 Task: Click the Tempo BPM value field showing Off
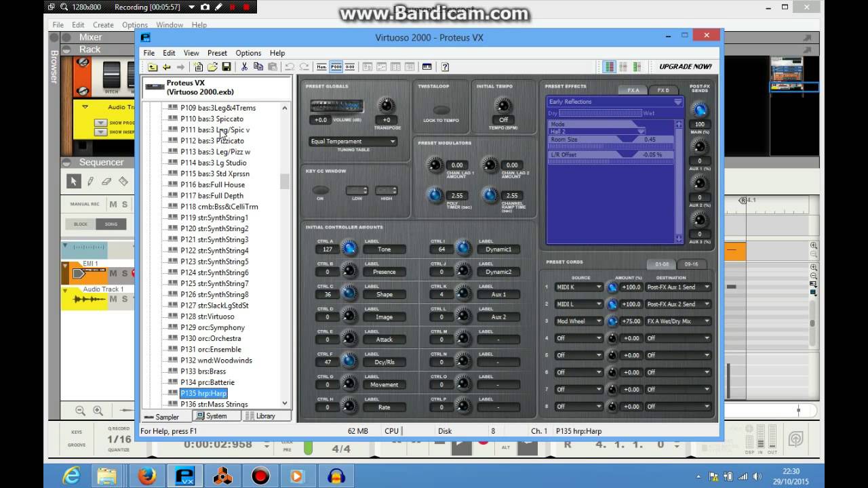tap(503, 120)
